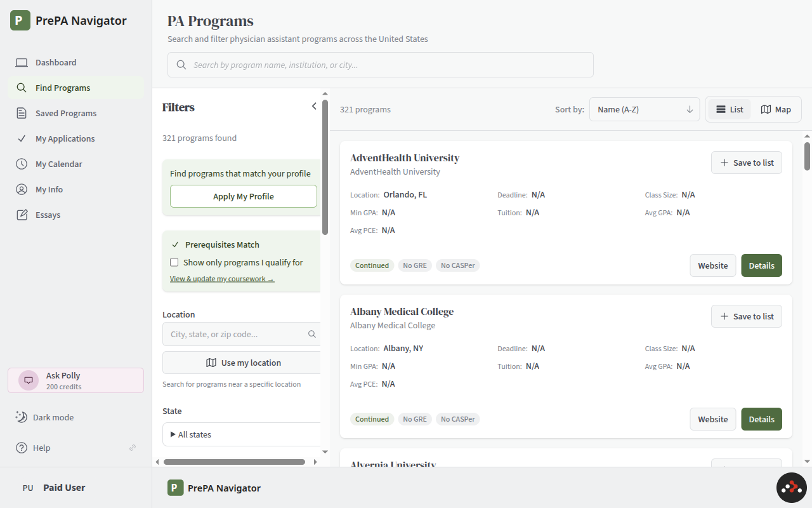Go to Saved Programs page
812x508 pixels.
point(76,113)
